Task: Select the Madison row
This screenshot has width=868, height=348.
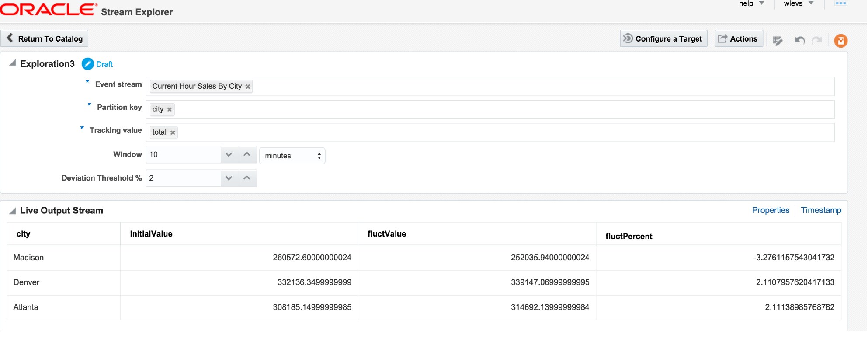Action: point(424,258)
